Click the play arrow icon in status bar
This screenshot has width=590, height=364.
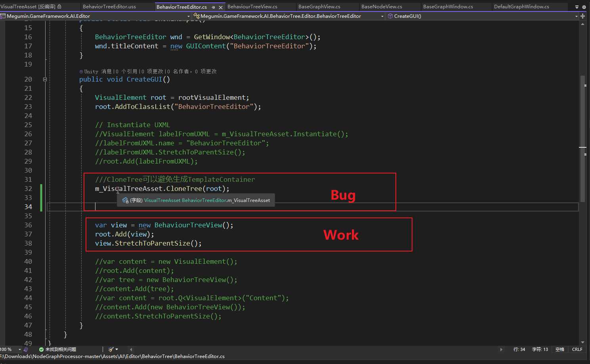[x=502, y=349]
